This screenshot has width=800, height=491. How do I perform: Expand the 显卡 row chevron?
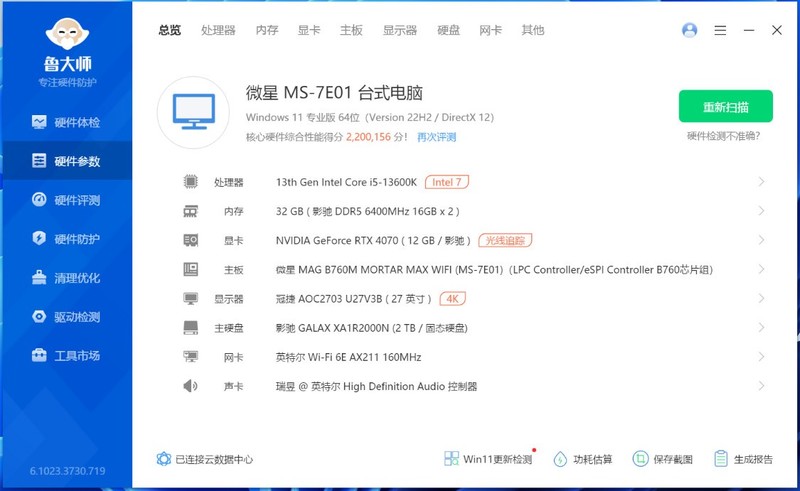point(761,240)
